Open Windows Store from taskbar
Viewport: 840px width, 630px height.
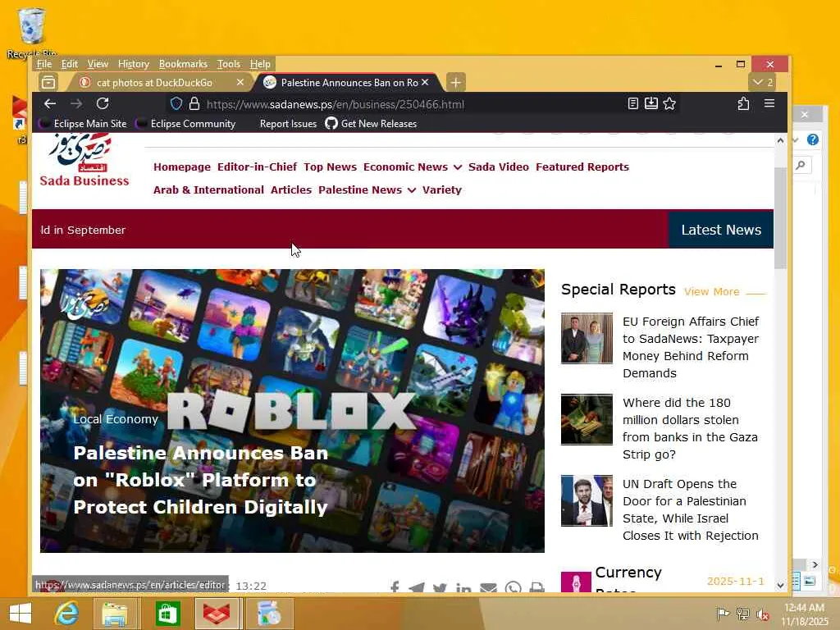pos(167,614)
